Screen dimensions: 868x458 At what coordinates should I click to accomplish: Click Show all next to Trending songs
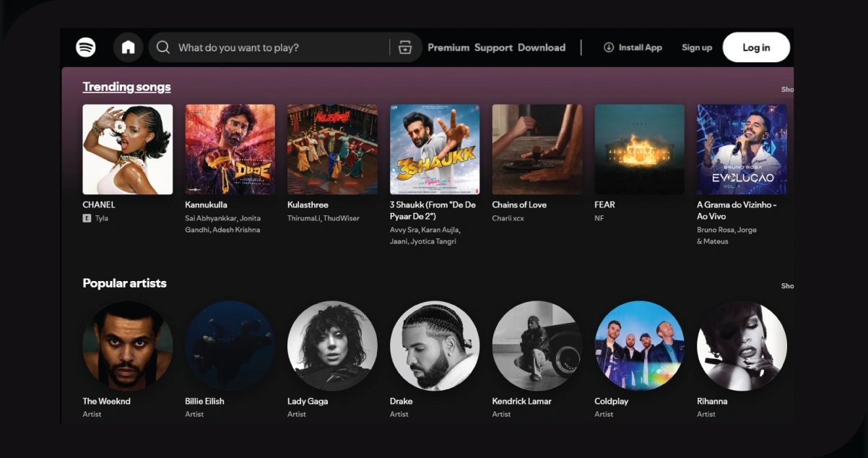[787, 89]
